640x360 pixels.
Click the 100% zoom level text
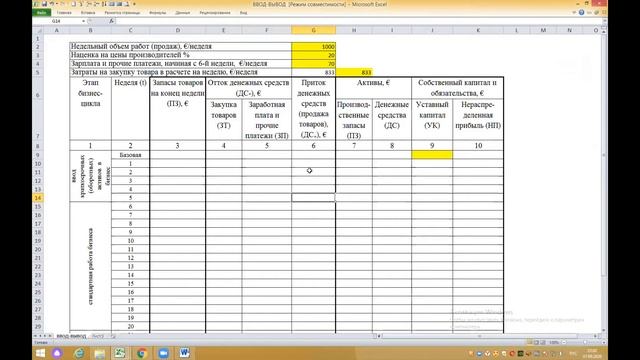click(554, 342)
